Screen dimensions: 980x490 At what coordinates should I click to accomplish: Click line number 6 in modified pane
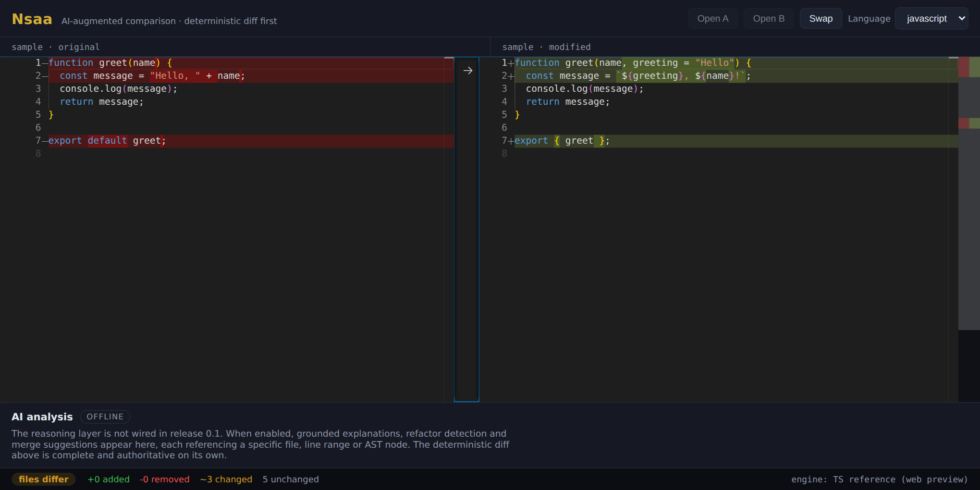504,128
